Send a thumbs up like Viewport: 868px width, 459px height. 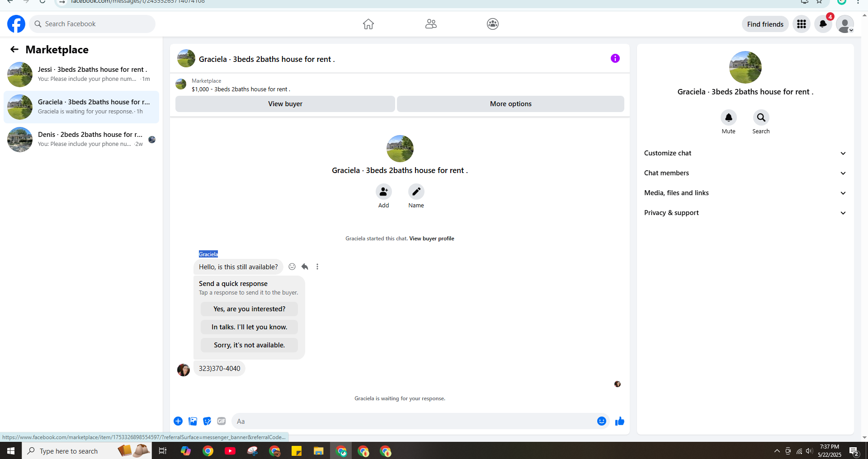620,421
